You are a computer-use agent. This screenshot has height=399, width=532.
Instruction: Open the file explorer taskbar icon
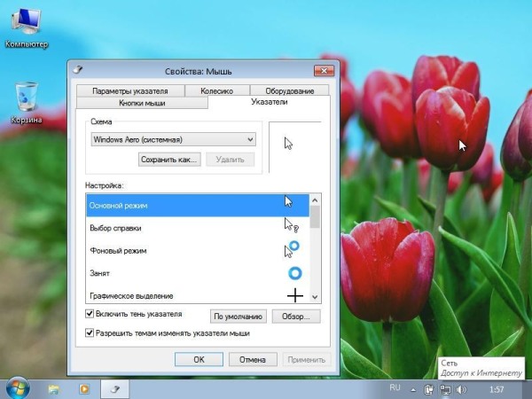tap(54, 389)
